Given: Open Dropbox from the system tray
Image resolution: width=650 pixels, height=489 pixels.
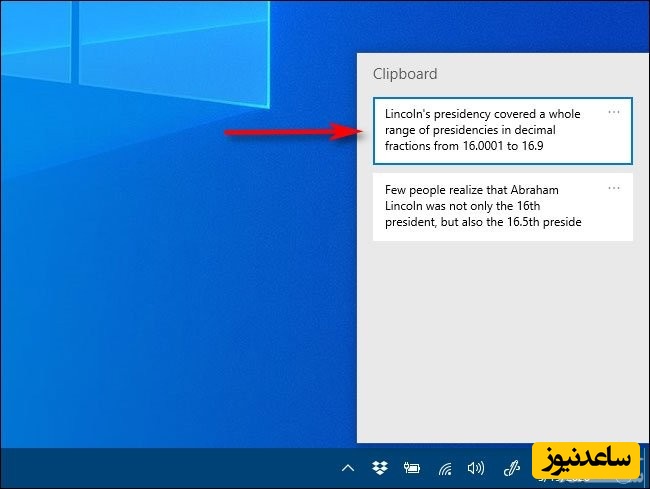Looking at the screenshot, I should [x=379, y=467].
